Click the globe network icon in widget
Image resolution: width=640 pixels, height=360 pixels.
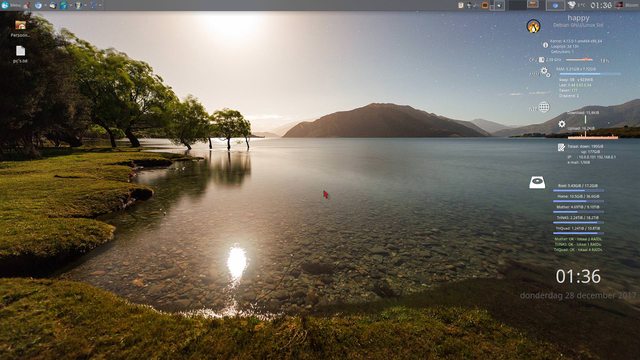click(x=544, y=107)
